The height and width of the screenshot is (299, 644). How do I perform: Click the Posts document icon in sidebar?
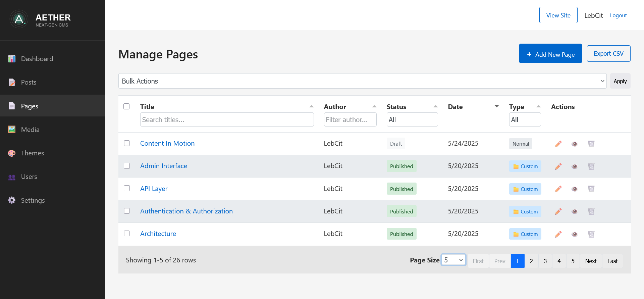click(x=12, y=82)
